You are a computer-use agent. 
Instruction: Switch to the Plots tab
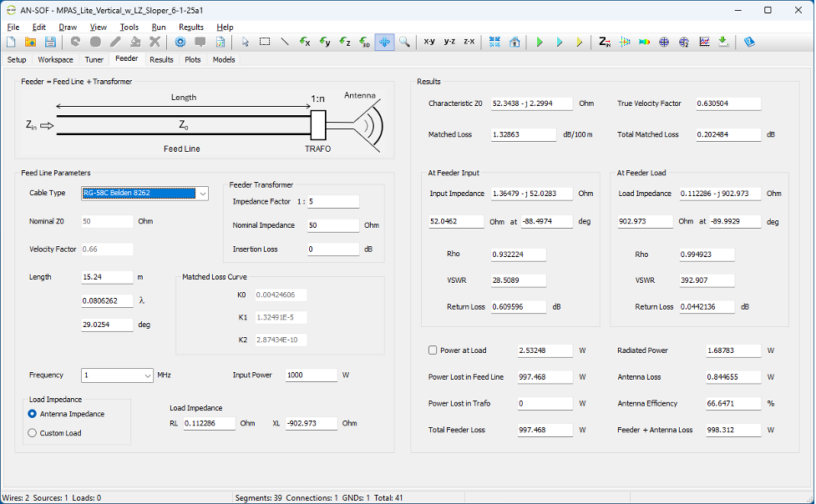coord(193,60)
